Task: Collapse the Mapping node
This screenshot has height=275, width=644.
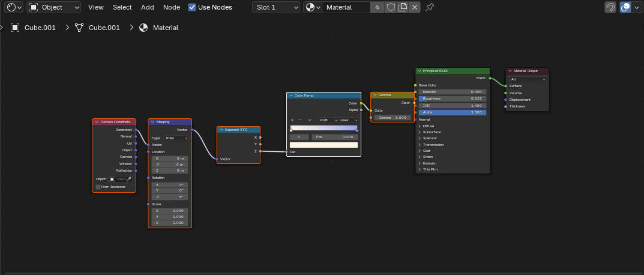Action: click(152, 122)
